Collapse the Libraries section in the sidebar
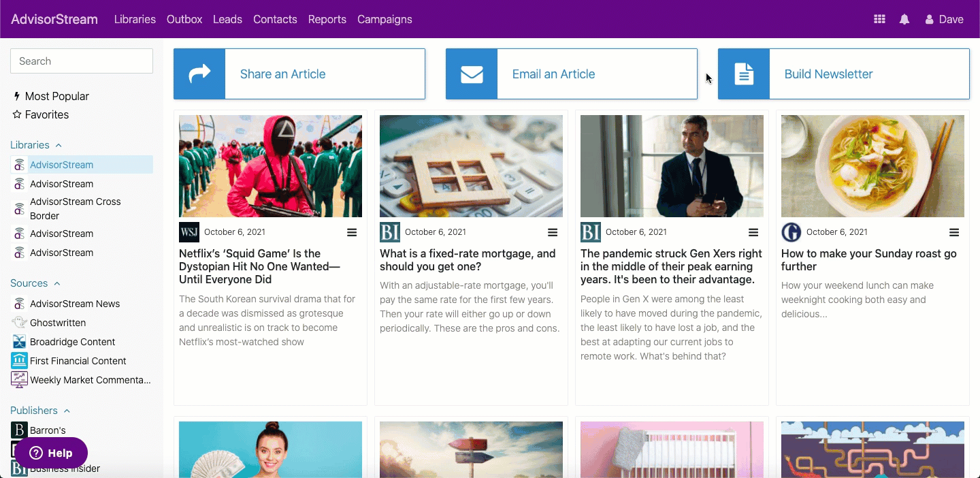This screenshot has width=980, height=478. pos(36,145)
